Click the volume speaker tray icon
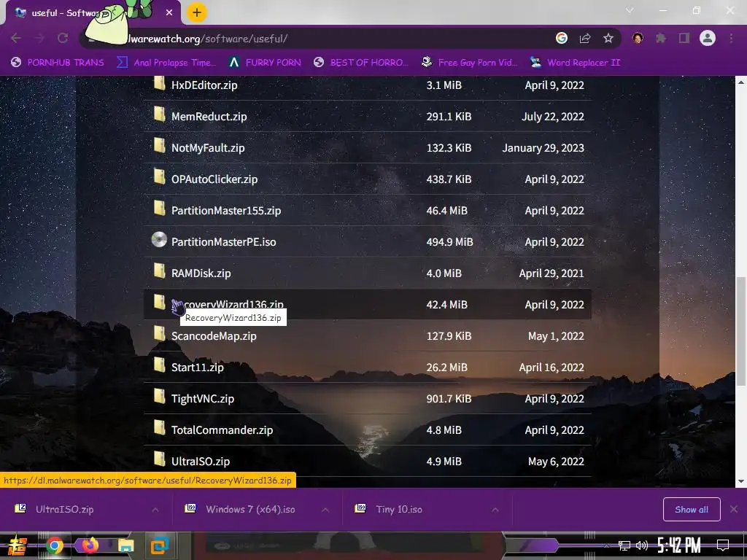This screenshot has width=747, height=560. pos(642,545)
